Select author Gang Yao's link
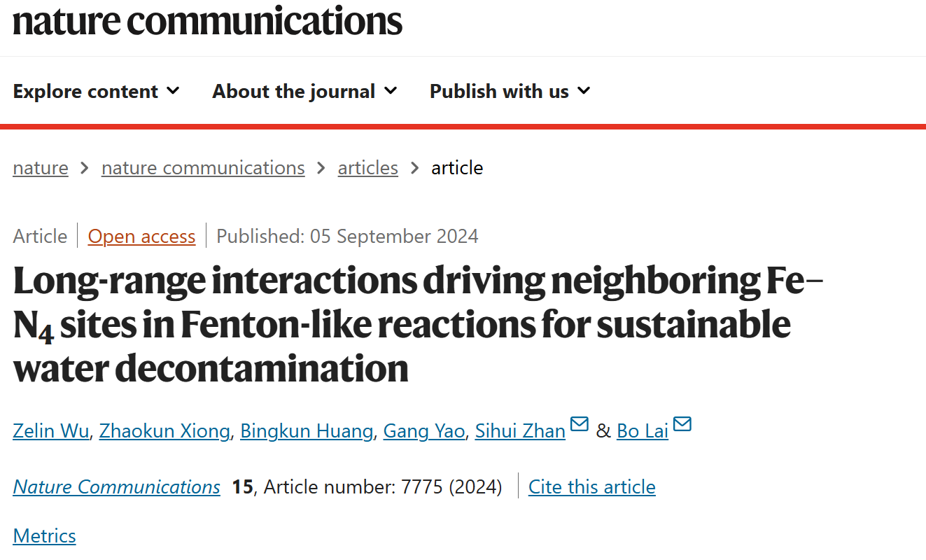Screen dimensions: 926x560 [424, 430]
